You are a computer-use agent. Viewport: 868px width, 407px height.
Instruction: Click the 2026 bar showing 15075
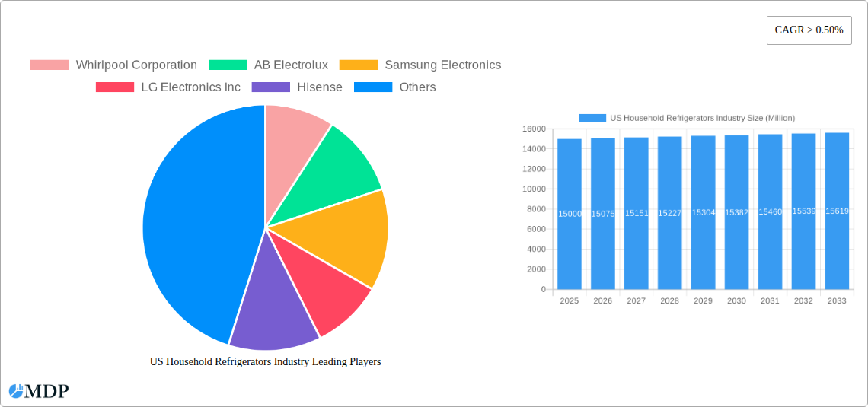[x=603, y=214]
